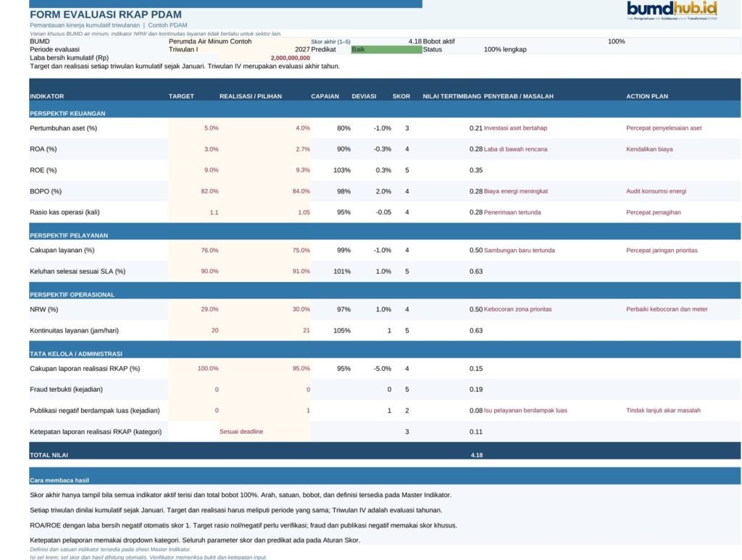Select the '100% lengkap' status cell
Screen dimensions: 742x560
[x=505, y=49]
